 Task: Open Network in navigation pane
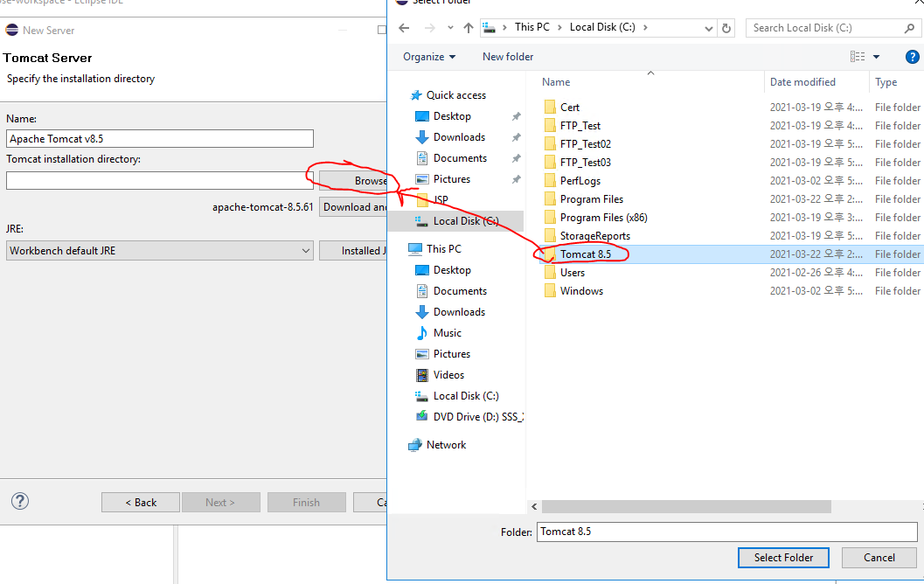(446, 445)
